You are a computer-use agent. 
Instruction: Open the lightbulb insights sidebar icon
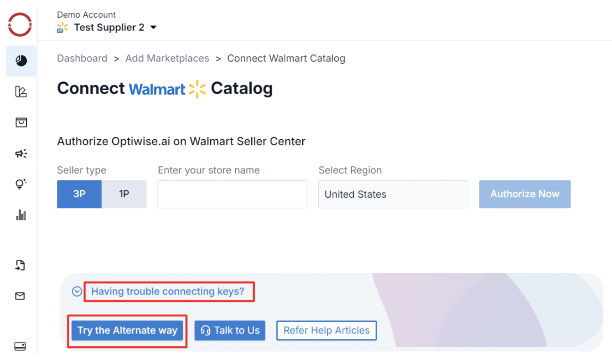point(21,184)
